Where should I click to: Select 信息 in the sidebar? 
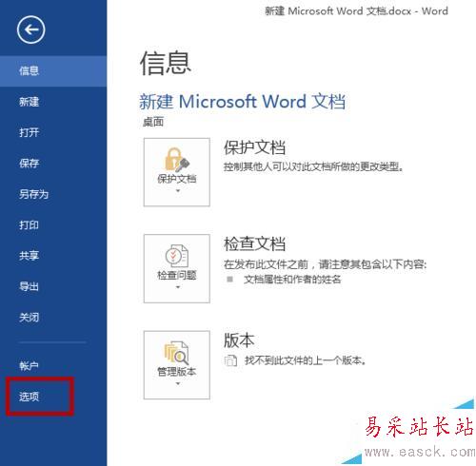[x=53, y=71]
